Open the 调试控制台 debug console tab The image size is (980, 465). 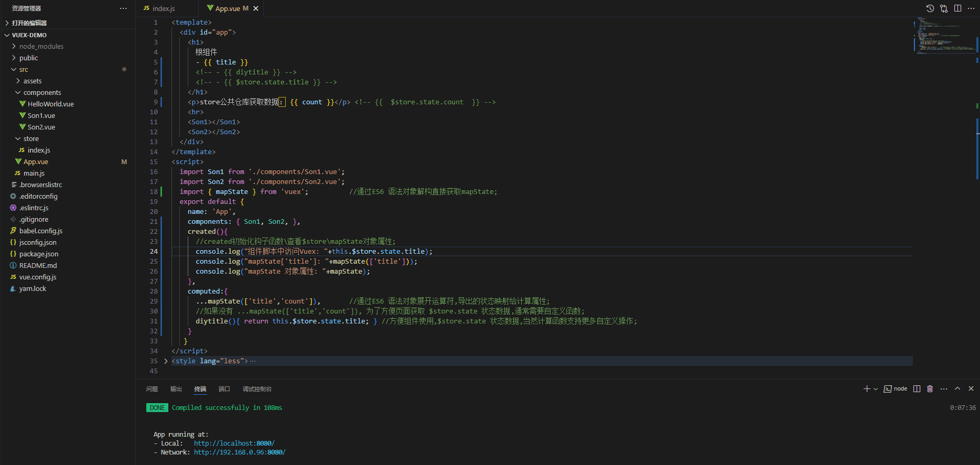tap(257, 389)
